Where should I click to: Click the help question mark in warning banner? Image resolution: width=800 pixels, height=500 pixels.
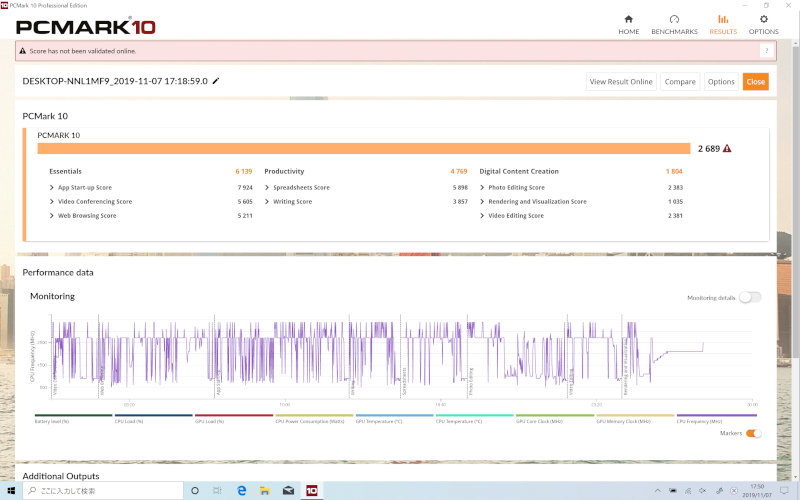[x=766, y=51]
